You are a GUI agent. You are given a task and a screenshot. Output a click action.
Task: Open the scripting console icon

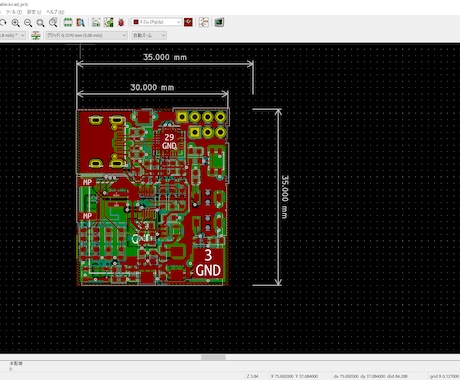(219, 22)
